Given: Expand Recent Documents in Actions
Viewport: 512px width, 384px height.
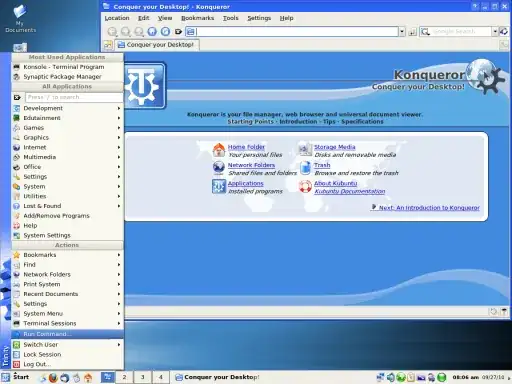Looking at the screenshot, I should pyautogui.click(x=67, y=294).
